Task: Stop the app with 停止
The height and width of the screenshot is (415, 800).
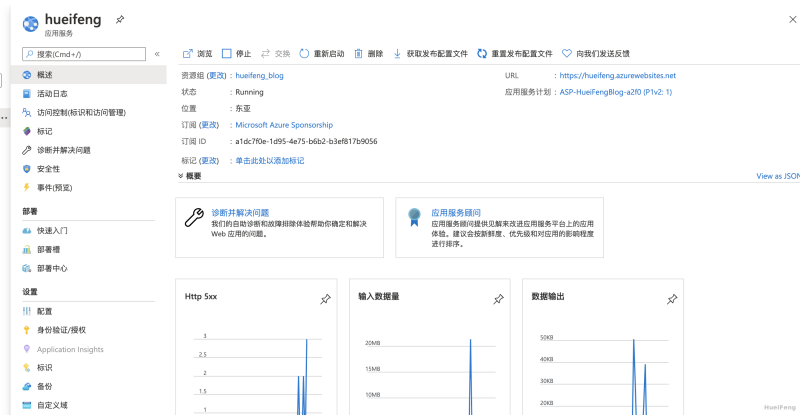Action: (x=236, y=54)
